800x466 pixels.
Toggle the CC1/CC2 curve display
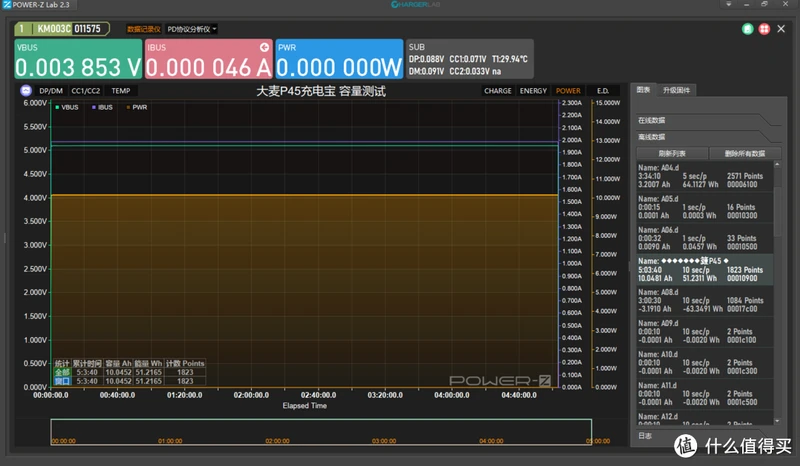pyautogui.click(x=86, y=91)
